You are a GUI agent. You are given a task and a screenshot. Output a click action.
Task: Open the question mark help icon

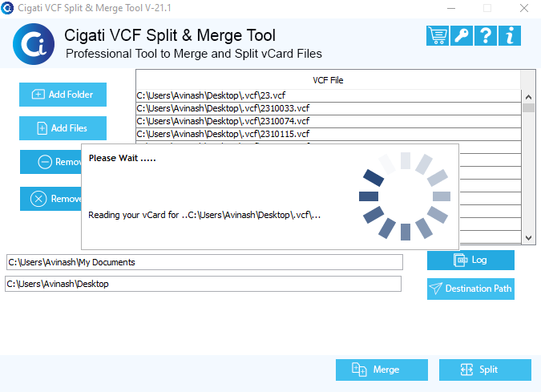point(486,35)
